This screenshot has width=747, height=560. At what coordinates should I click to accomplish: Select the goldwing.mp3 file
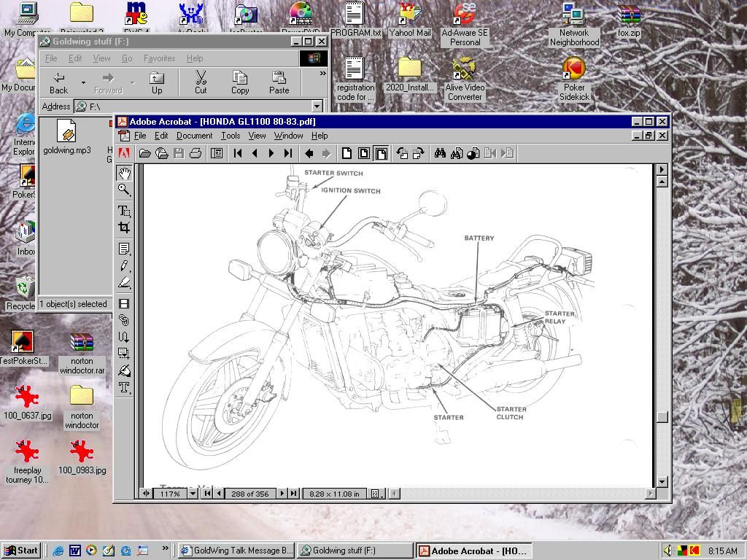pyautogui.click(x=66, y=136)
